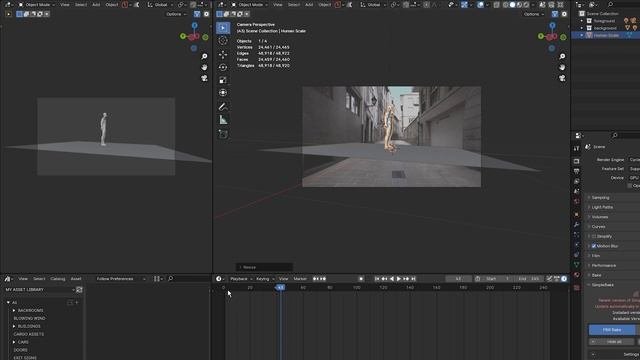Jump to the start frame in timeline
Image resolution: width=640 pixels, height=360 pixels.
pyautogui.click(x=377, y=279)
